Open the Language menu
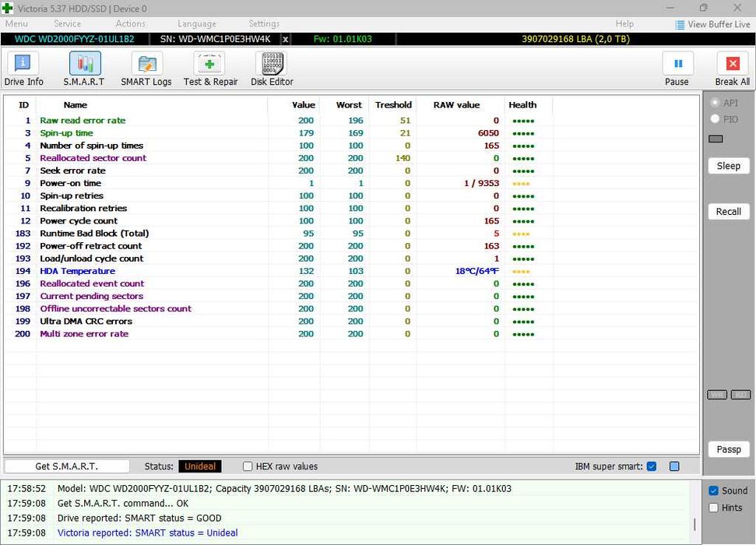Viewport: 756px width, 545px height. coord(197,23)
